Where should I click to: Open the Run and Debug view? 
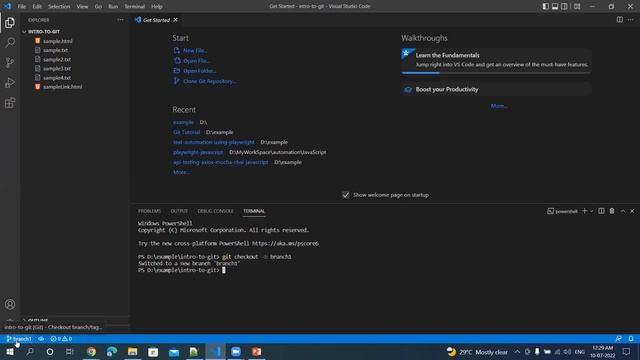click(10, 82)
